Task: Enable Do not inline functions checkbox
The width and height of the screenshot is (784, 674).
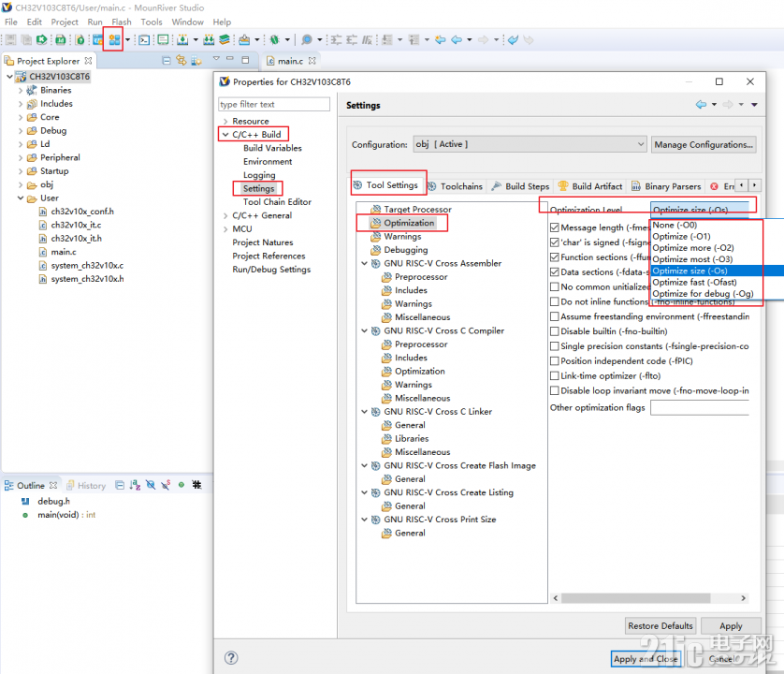Action: (554, 301)
